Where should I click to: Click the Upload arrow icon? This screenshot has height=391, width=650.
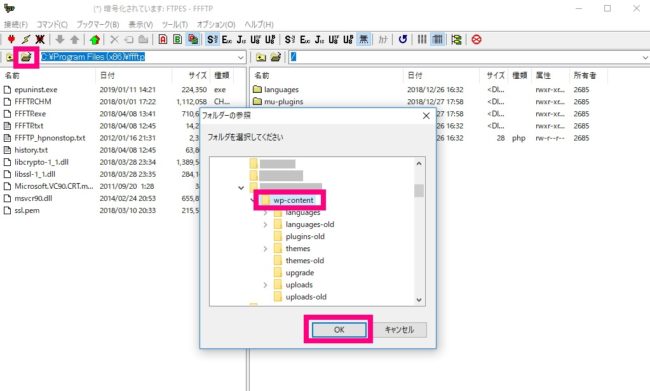[75, 39]
